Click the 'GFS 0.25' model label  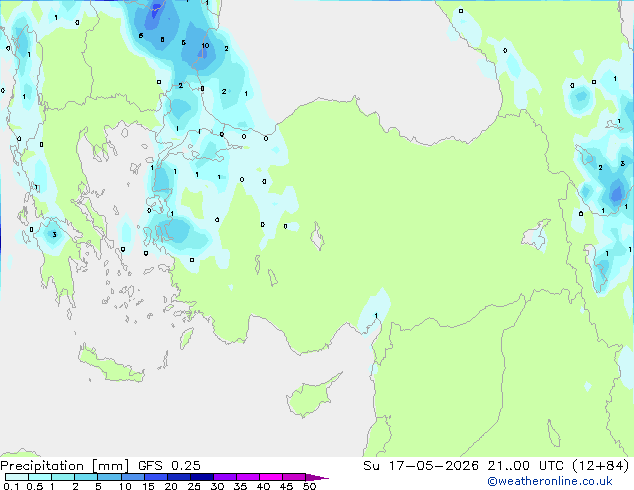tap(169, 466)
